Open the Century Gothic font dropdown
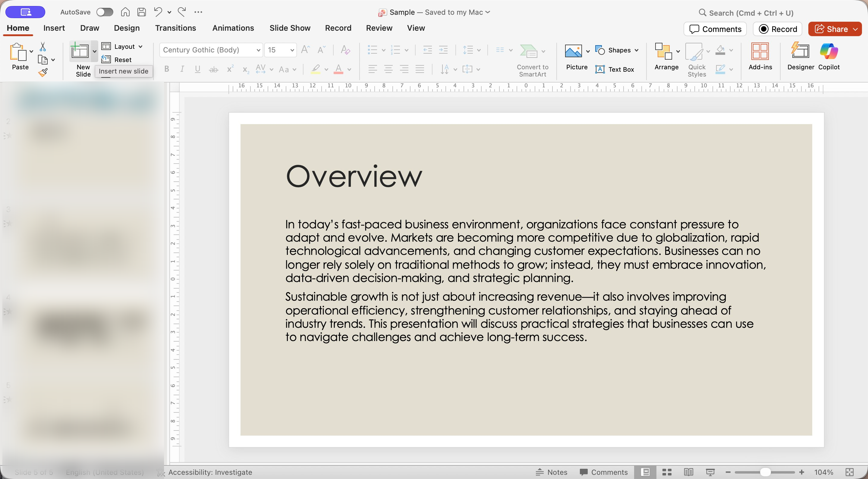The height and width of the screenshot is (479, 868). point(258,50)
